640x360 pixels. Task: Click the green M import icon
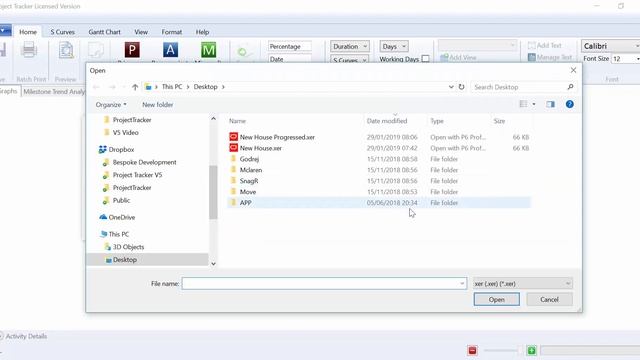click(209, 50)
